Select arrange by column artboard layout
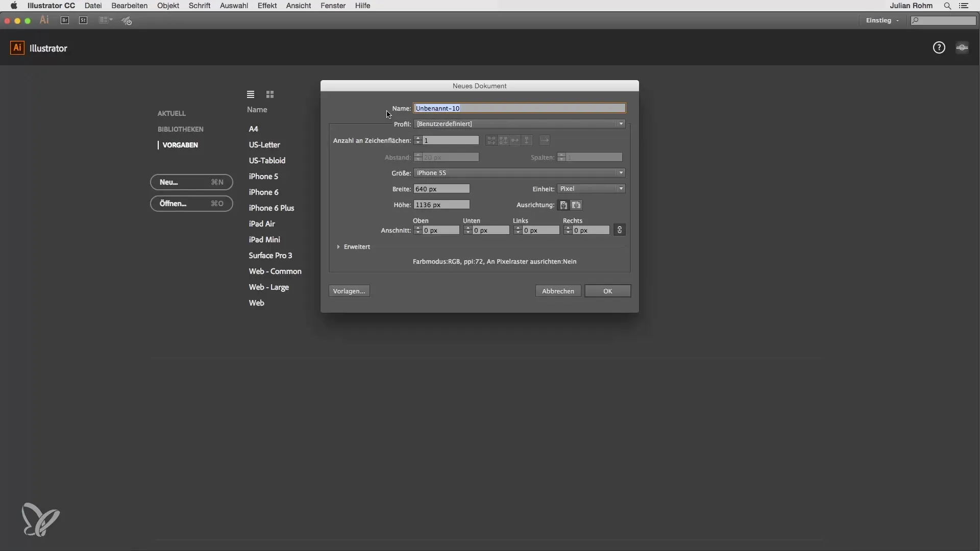The width and height of the screenshot is (980, 551). [527, 140]
